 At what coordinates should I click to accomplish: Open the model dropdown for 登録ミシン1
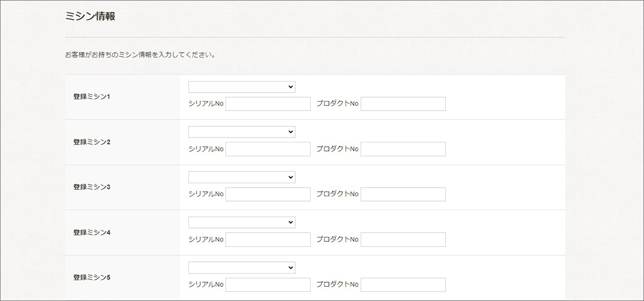pos(241,87)
